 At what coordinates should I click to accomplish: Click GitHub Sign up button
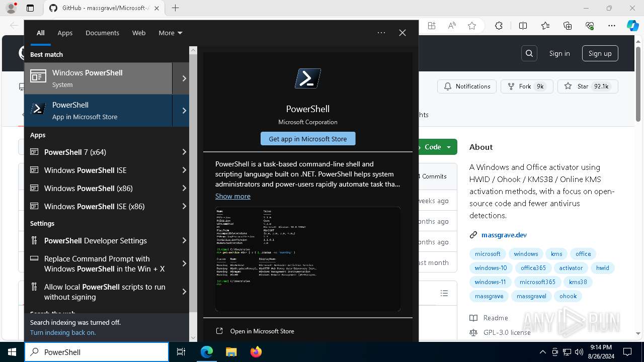click(600, 53)
